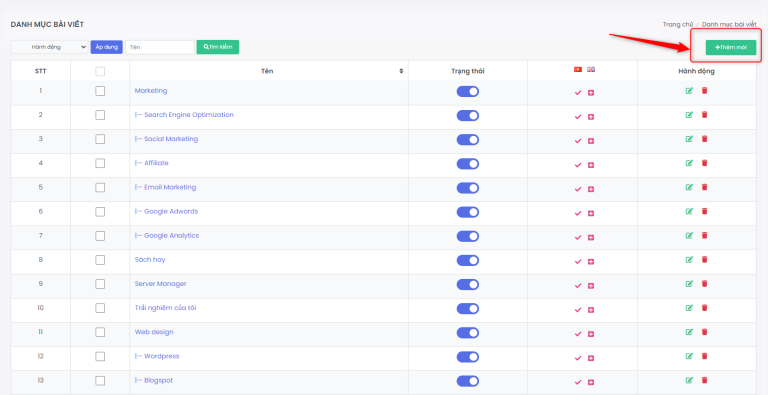Edit the Sách hay category
The image size is (768, 395).
point(689,259)
